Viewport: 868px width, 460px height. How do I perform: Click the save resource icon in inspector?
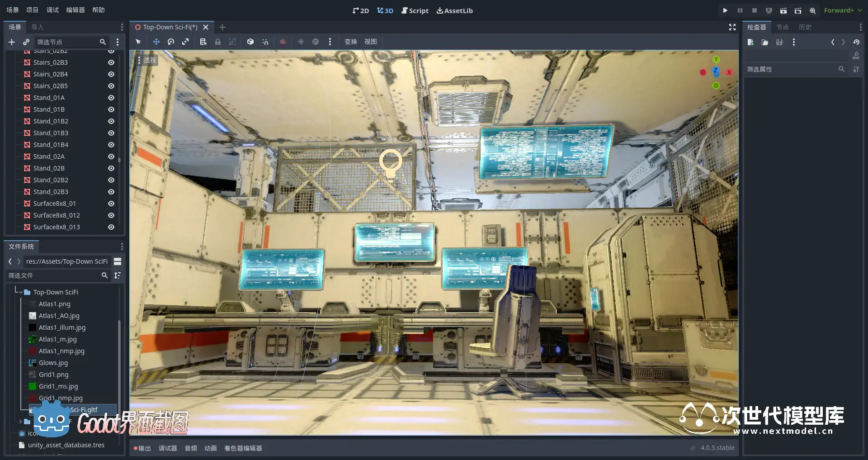tap(779, 42)
